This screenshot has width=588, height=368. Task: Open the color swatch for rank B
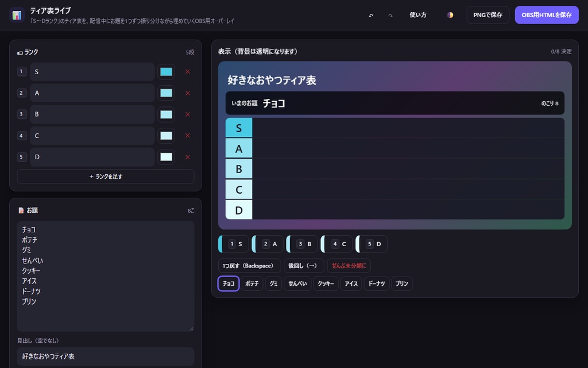coord(166,114)
